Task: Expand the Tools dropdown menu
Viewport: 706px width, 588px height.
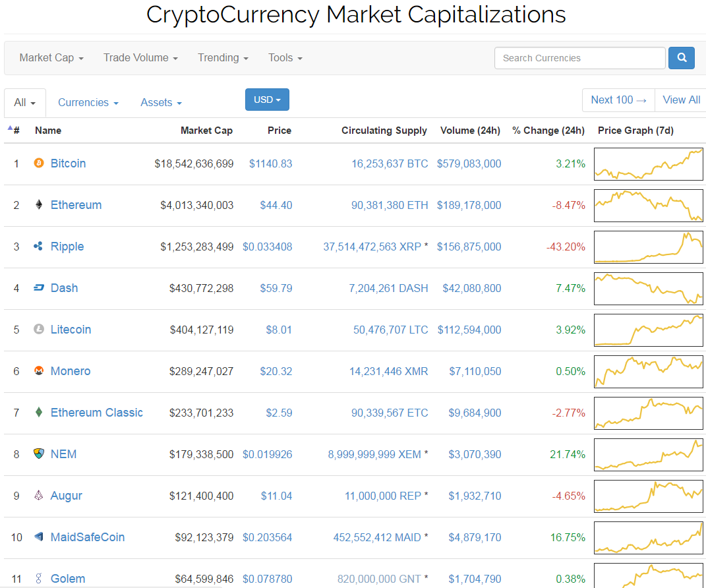Action: tap(285, 57)
